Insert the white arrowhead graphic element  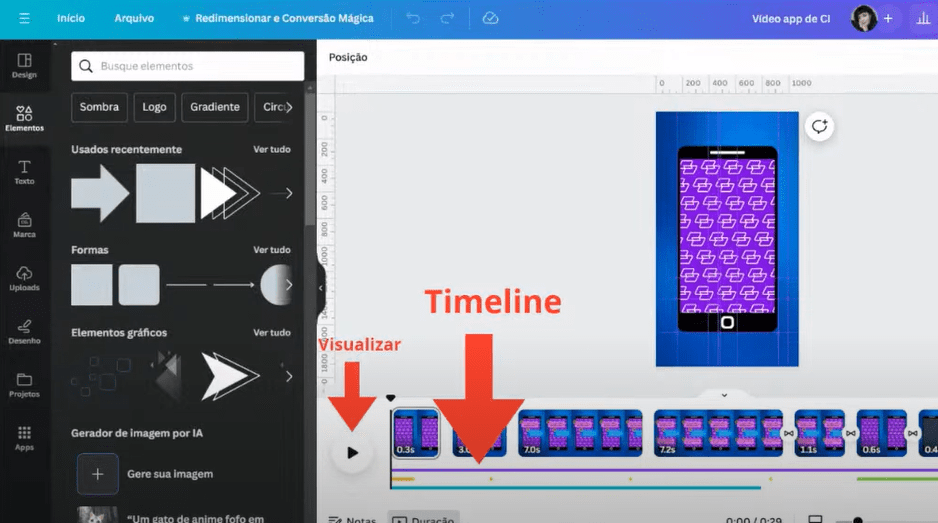(x=230, y=376)
